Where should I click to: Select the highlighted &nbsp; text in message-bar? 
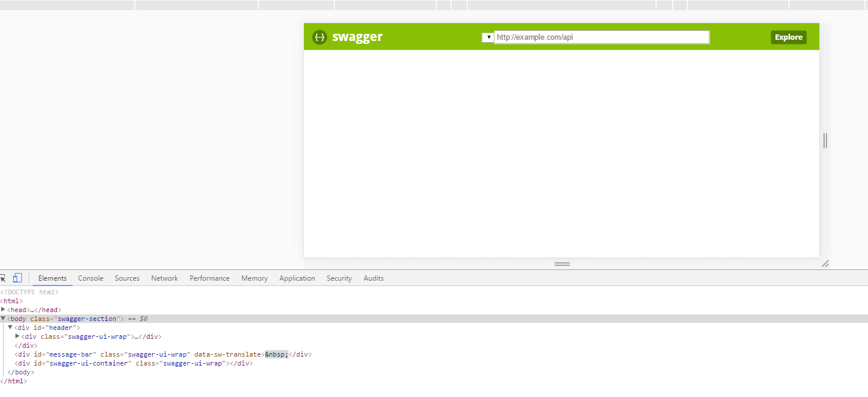277,354
